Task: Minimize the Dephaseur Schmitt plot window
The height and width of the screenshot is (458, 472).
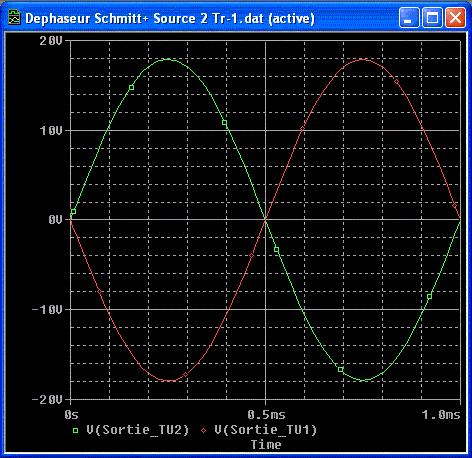Action: point(409,18)
